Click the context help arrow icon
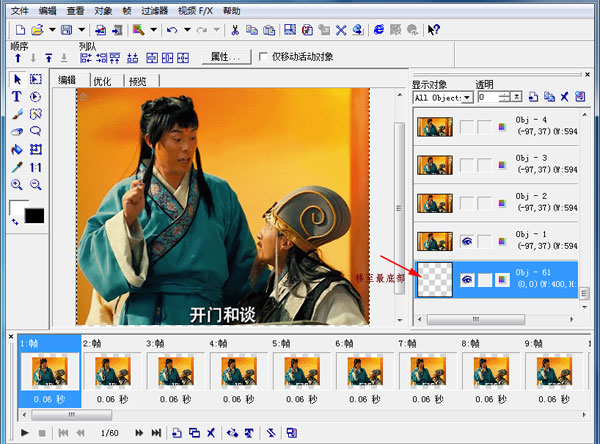 tap(434, 30)
